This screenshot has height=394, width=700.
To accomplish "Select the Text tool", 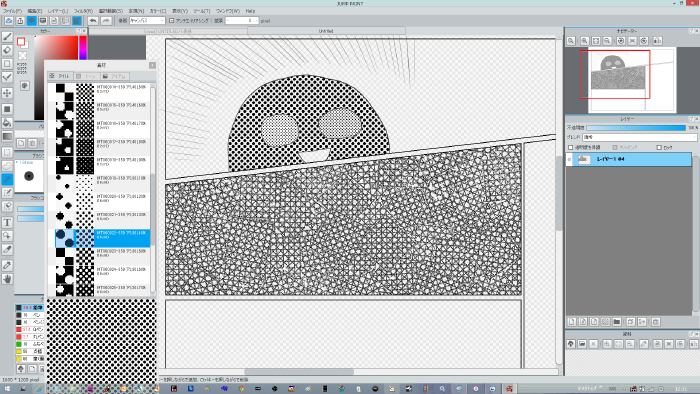I will 7,222.
